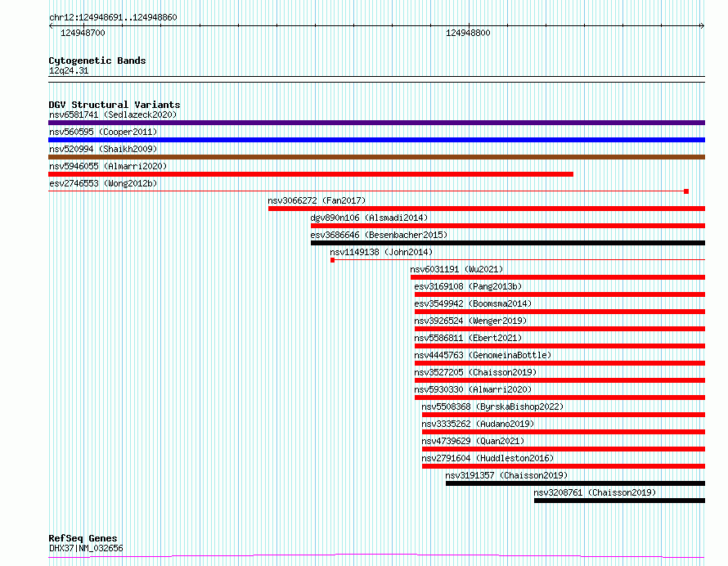This screenshot has height=566, width=728.
Task: Open the nsv3066272 (Fan2017) label
Action: click(317, 200)
